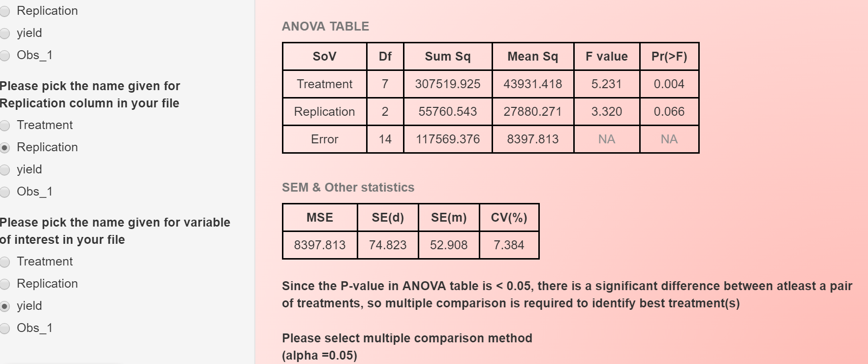The width and height of the screenshot is (868, 364).
Task: Choose Obs_1 as the Replication column name
Action: (5, 192)
